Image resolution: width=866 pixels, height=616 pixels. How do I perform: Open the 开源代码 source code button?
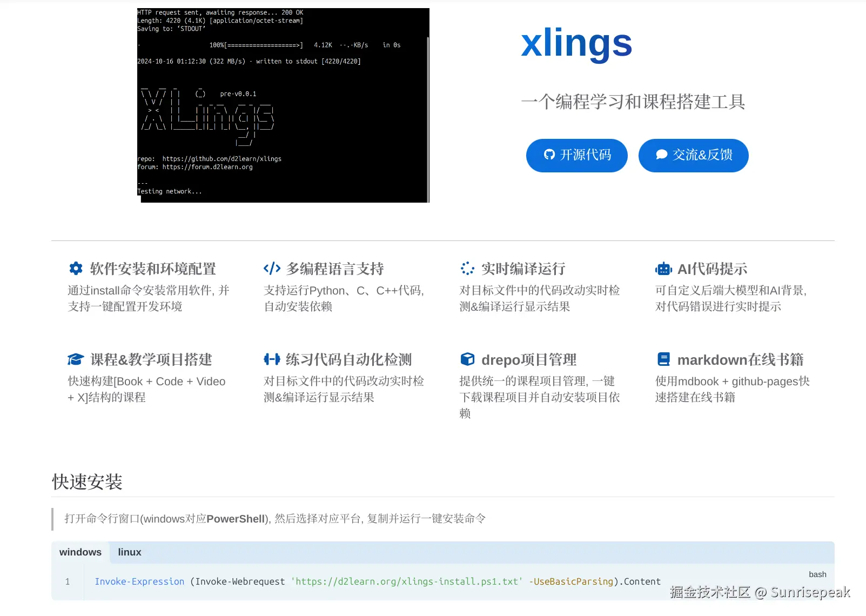tap(576, 155)
